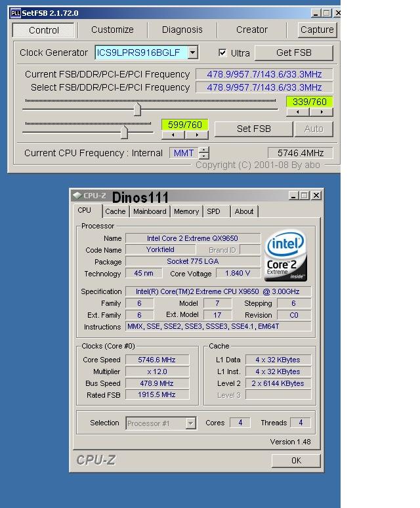The height and width of the screenshot is (508, 420).
Task: Click MMT spinner up arrow
Action: (x=203, y=150)
